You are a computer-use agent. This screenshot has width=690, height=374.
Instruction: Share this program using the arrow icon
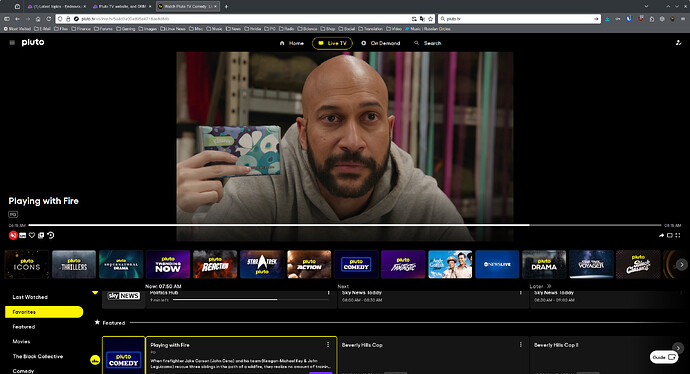[661, 235]
